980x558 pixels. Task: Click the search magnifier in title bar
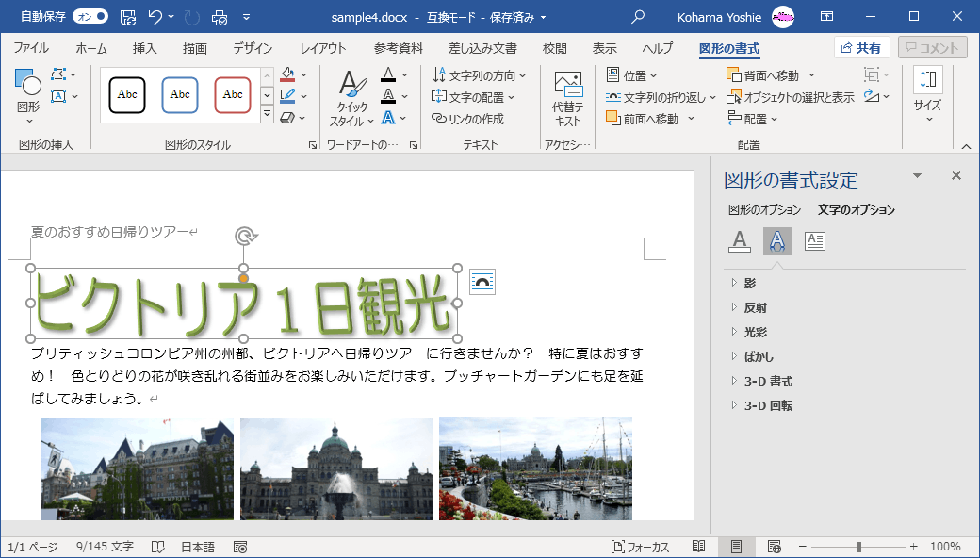[x=638, y=17]
